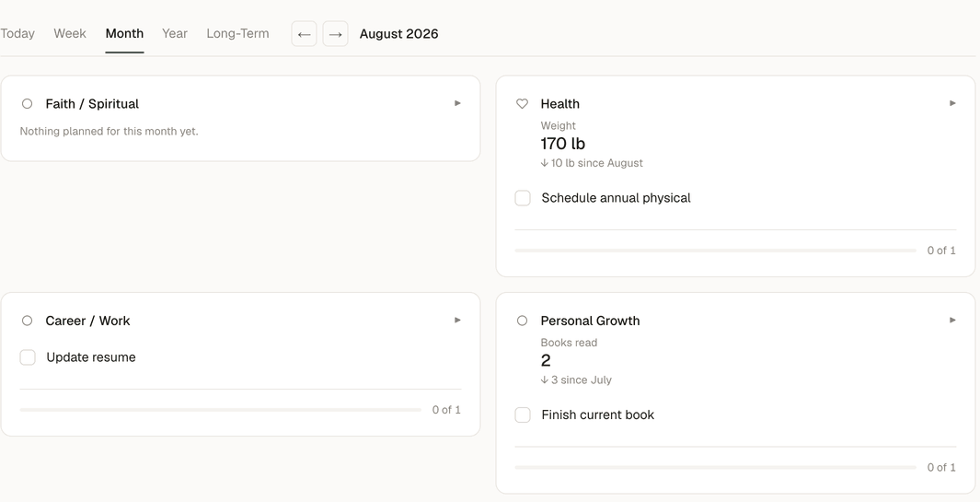Click the Health card progress bar
980x502 pixels.
tap(716, 251)
